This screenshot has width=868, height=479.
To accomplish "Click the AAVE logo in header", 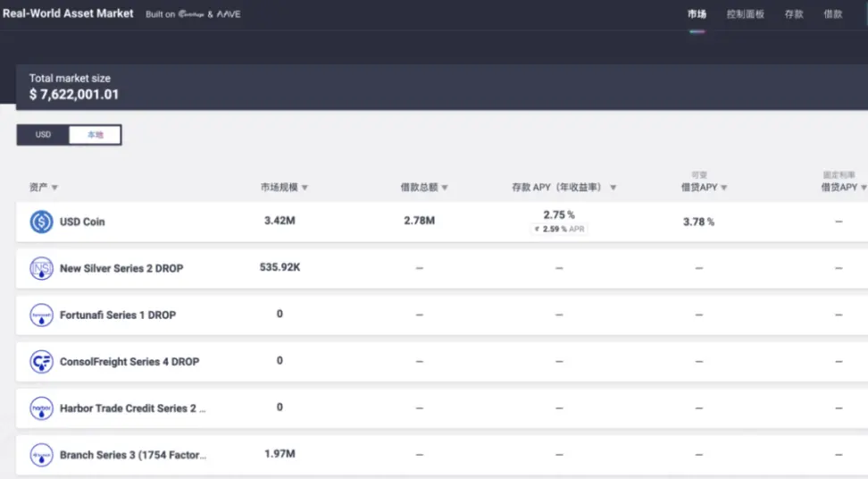I will coord(228,13).
